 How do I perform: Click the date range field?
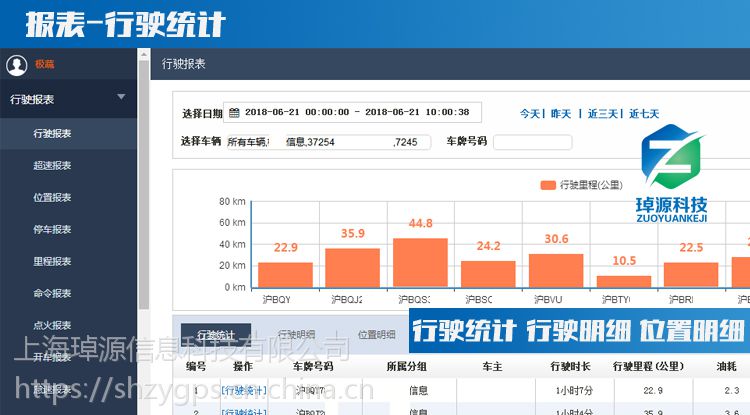(x=355, y=113)
